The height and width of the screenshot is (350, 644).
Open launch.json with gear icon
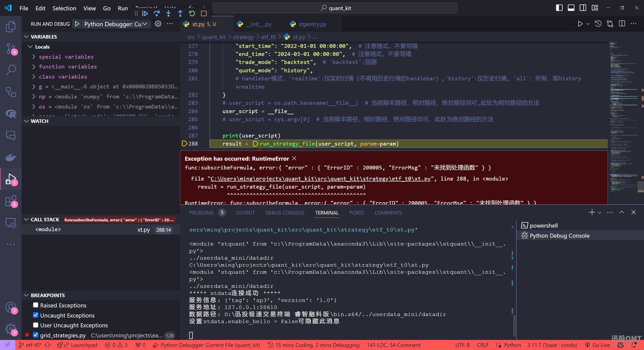[x=158, y=24]
